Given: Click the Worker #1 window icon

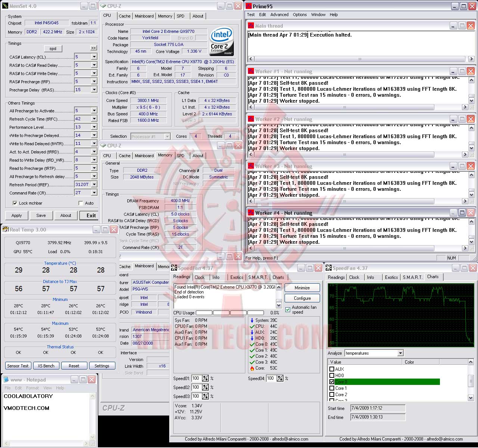Looking at the screenshot, I should (x=251, y=71).
